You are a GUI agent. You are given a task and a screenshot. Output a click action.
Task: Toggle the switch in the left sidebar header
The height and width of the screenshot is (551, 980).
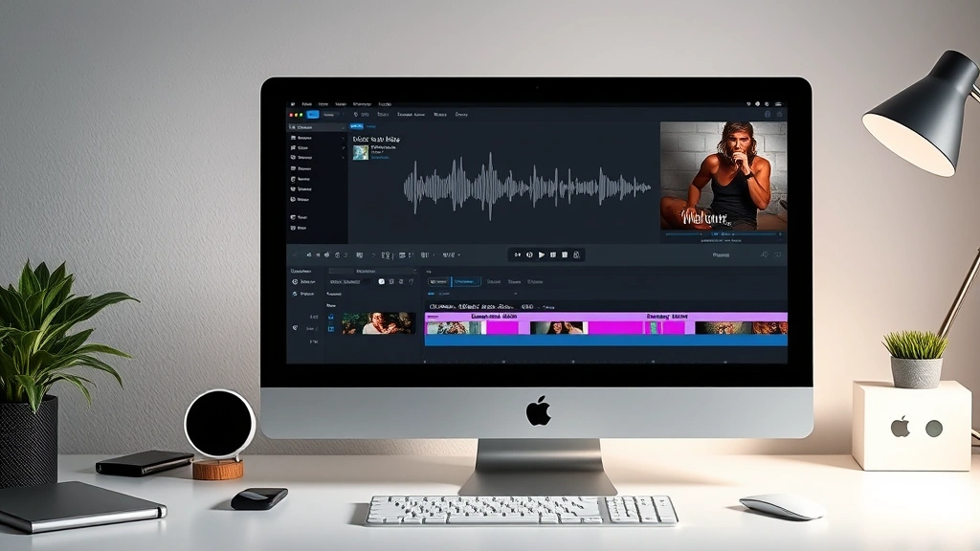[x=343, y=127]
